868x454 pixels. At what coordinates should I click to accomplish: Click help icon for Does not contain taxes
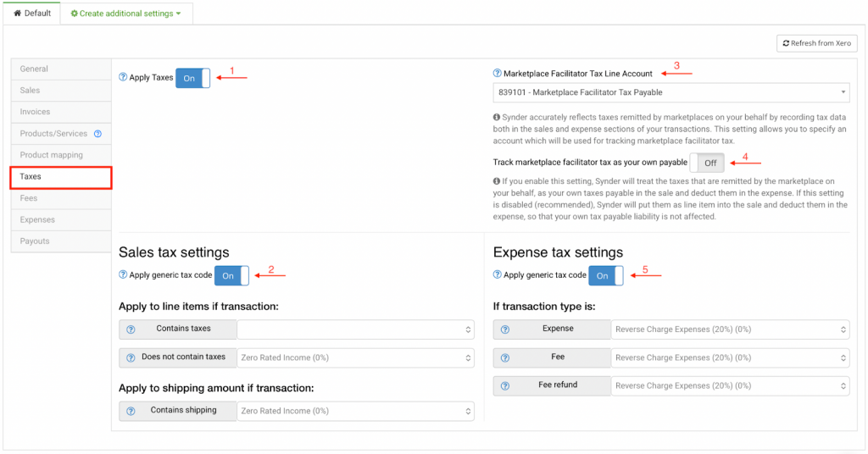(x=131, y=358)
